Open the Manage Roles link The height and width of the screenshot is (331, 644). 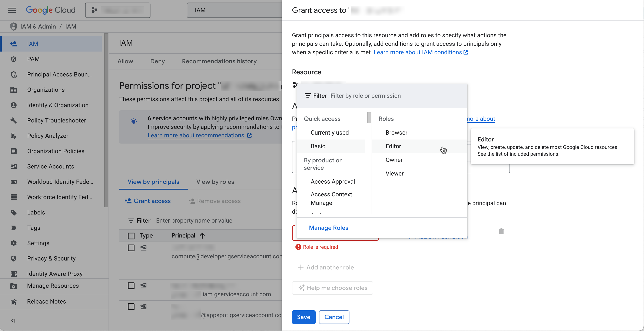pos(329,228)
